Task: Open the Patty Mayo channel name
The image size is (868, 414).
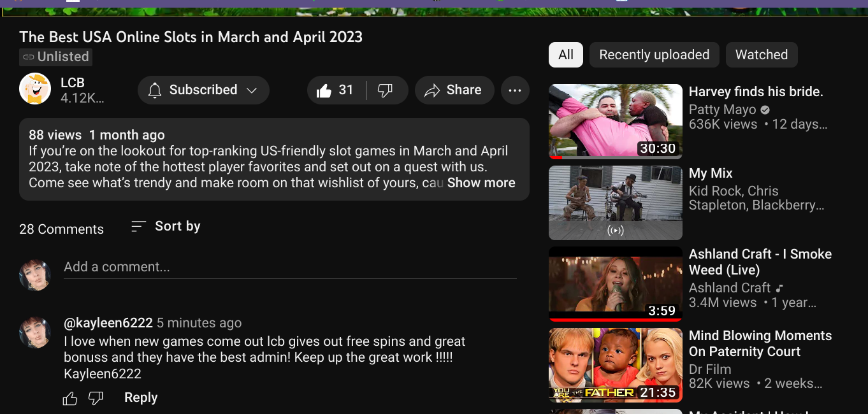Action: [x=723, y=110]
